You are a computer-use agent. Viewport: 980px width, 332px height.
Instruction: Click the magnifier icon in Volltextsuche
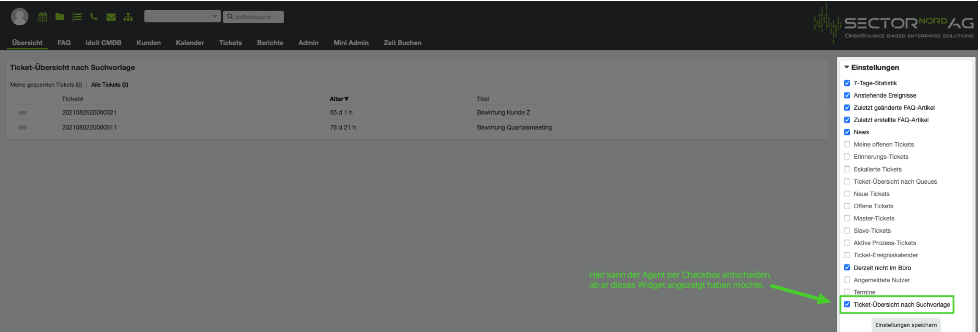pos(230,16)
